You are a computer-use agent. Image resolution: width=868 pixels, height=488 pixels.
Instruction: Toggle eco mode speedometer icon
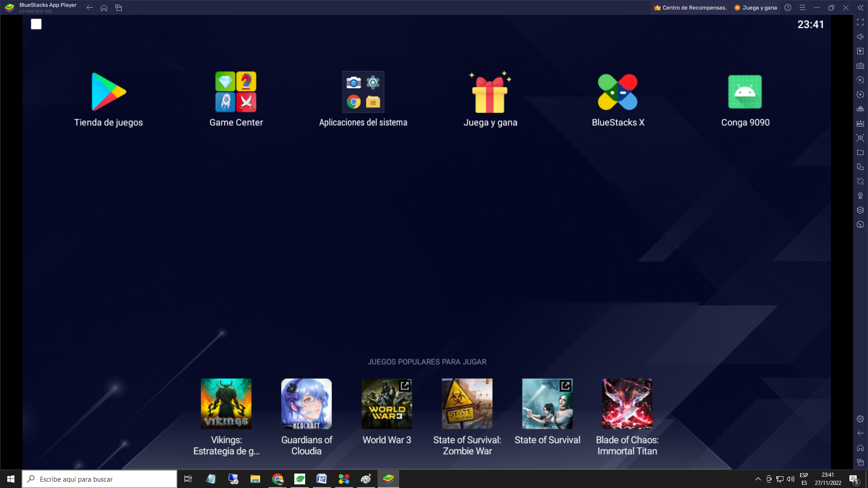(860, 225)
